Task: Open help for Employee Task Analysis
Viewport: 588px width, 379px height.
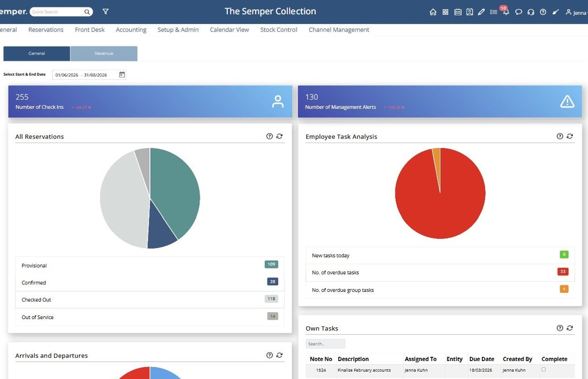Action: pyautogui.click(x=560, y=136)
